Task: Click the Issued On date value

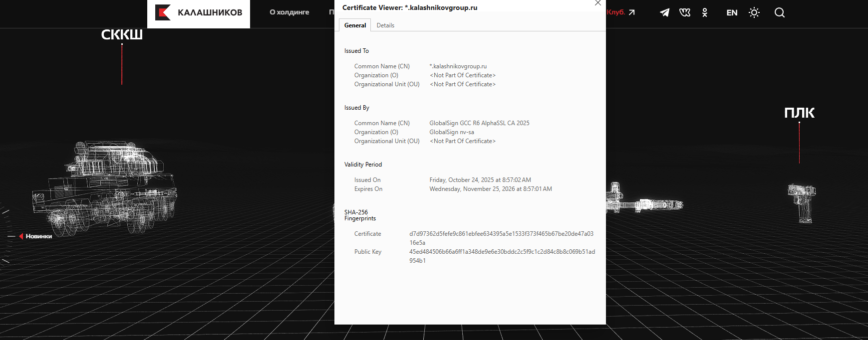Action: [480, 180]
